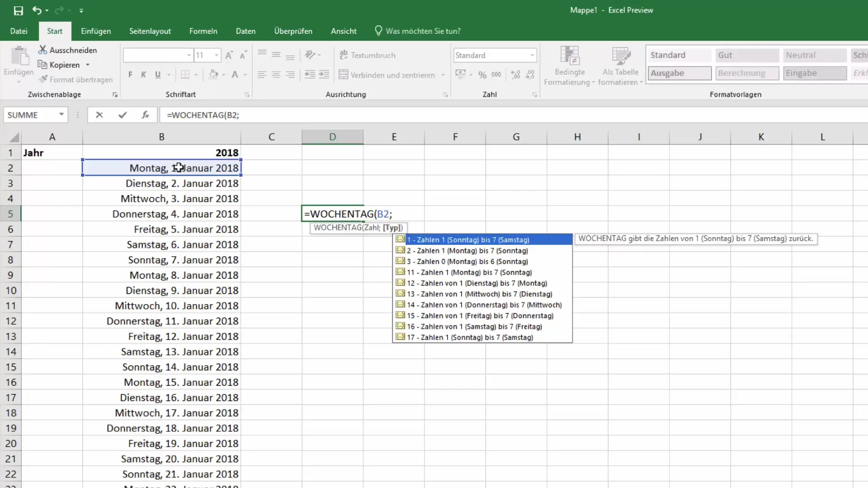
Task: Click center horizontally icon
Action: tap(276, 75)
